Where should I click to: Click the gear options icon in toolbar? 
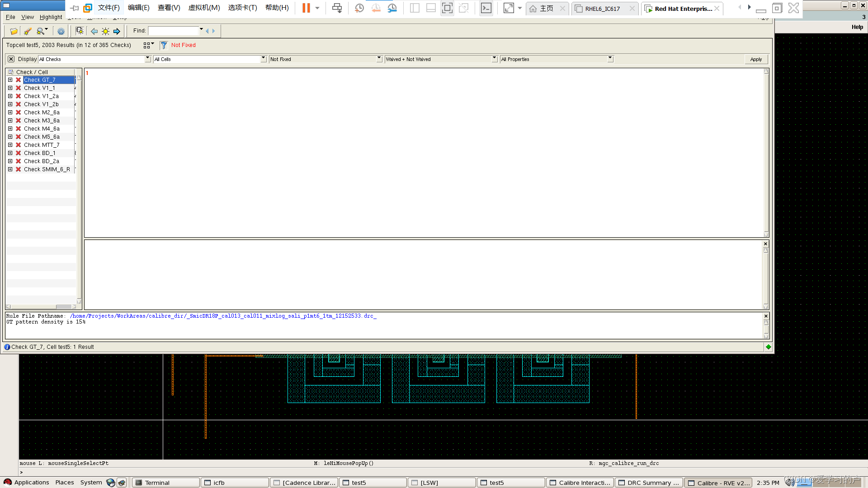pyautogui.click(x=61, y=31)
